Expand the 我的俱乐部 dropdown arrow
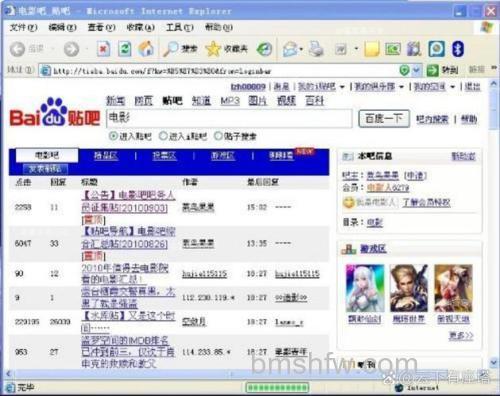This screenshot has width=500, height=396. 402,87
